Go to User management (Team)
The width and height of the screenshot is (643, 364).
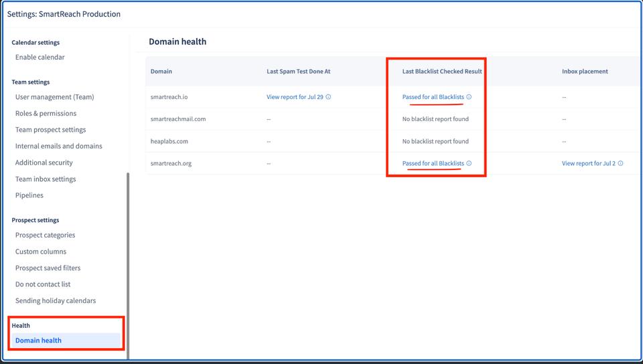pos(54,97)
